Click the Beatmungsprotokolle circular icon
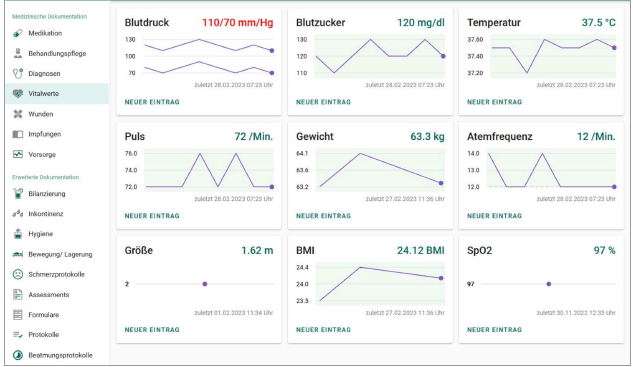Screen dimensions: 633x367 click(18, 355)
